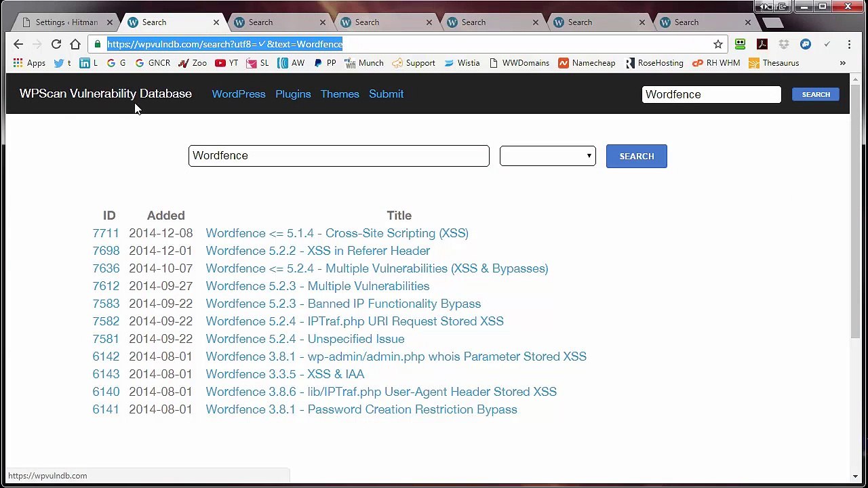Open Wordfence <= 5.2.4 Multiple Vulnerabilities entry

click(377, 268)
